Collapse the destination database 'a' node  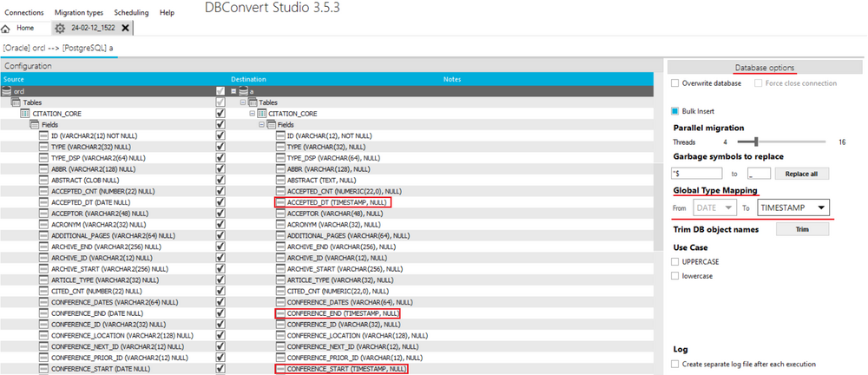(x=233, y=91)
